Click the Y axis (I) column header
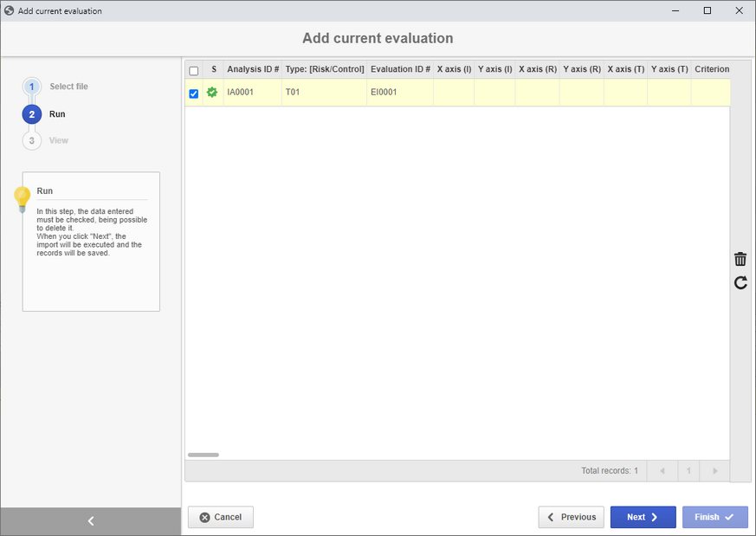The width and height of the screenshot is (756, 536). (x=494, y=69)
